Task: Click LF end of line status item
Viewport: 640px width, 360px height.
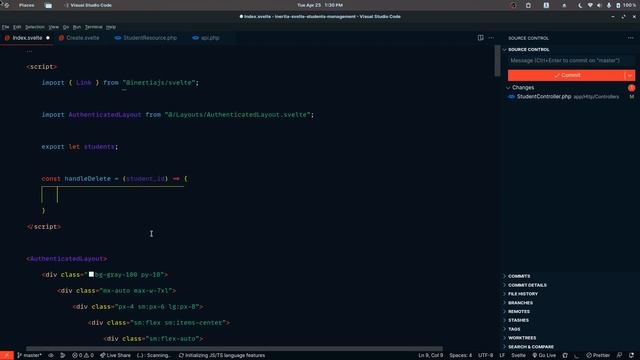Action: (x=502, y=356)
